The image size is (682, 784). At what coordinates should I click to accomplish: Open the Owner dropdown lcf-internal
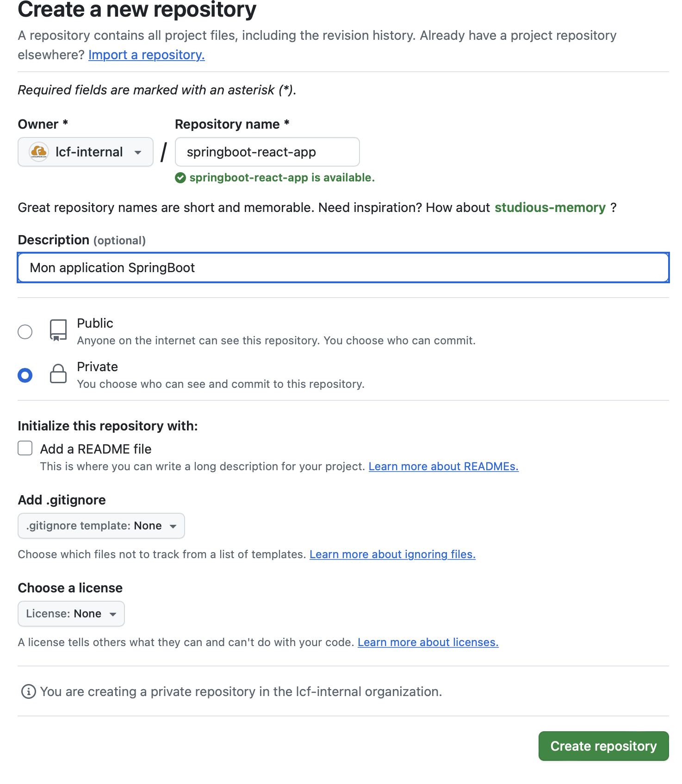(x=86, y=152)
